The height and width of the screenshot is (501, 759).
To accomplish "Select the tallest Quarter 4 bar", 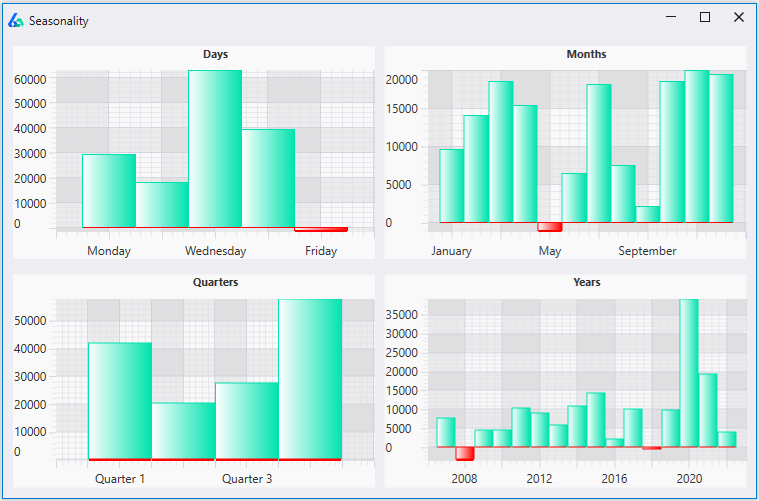I will coord(310,380).
